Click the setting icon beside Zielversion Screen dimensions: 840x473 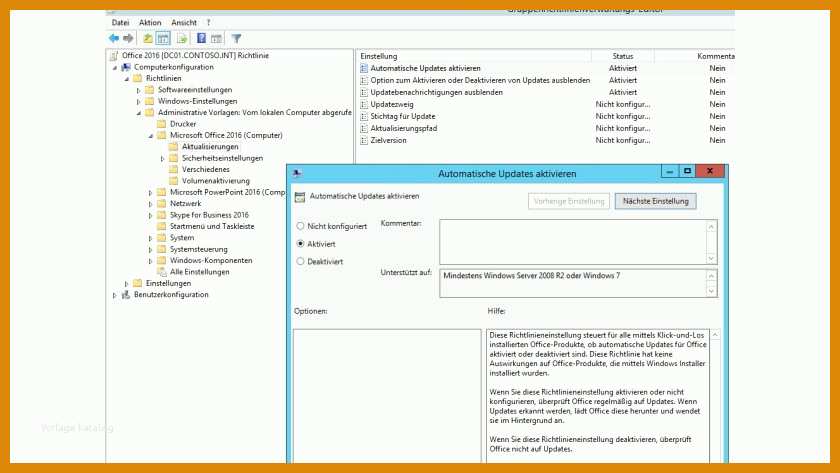click(364, 140)
